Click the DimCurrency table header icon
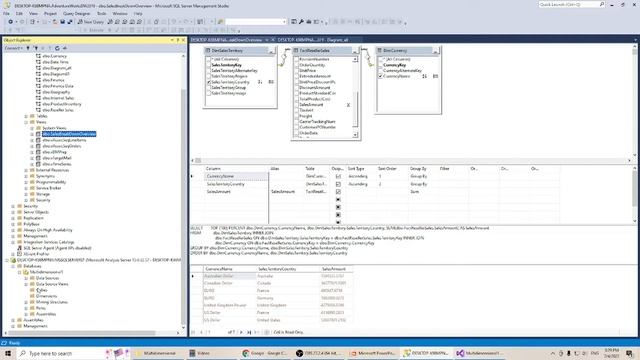Image resolution: width=640 pixels, height=360 pixels. [379, 51]
